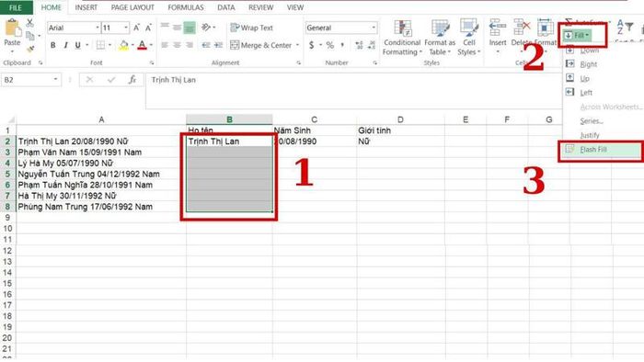Click the percent style icon
This screenshot has width=644, height=362.
[329, 45]
